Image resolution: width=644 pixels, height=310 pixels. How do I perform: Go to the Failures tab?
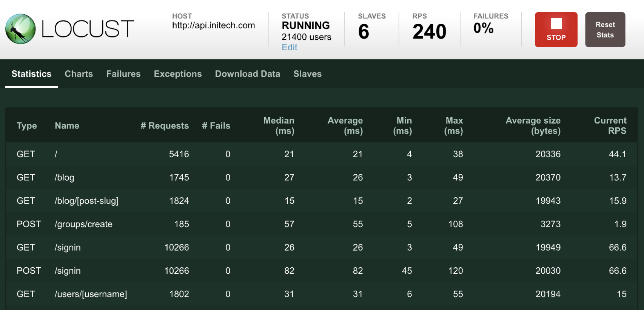[x=123, y=74]
